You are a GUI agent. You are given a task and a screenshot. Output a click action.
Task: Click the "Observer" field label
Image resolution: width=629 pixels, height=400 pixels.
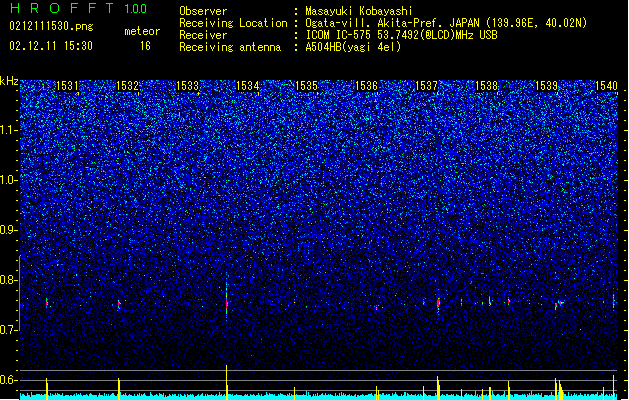203,11
